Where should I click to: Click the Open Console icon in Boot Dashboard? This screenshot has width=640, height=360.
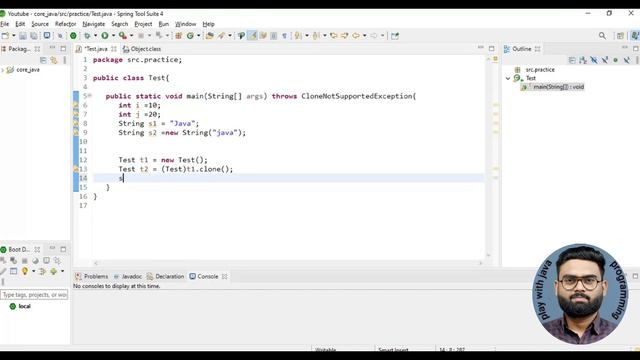point(47,260)
